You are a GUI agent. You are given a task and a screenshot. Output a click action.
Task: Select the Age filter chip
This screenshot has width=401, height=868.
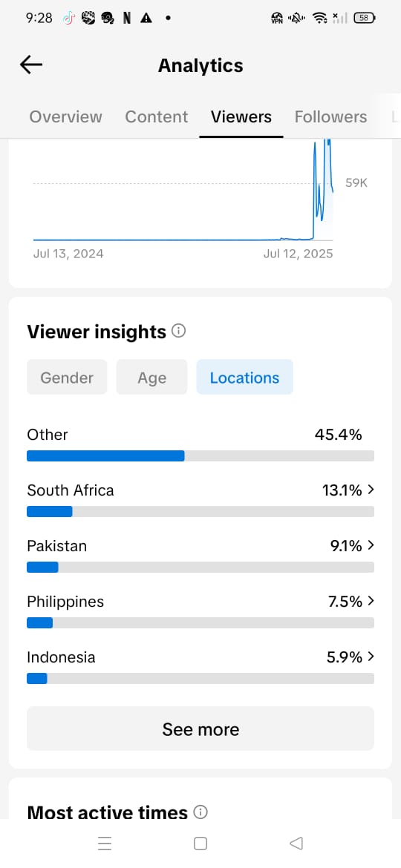151,377
